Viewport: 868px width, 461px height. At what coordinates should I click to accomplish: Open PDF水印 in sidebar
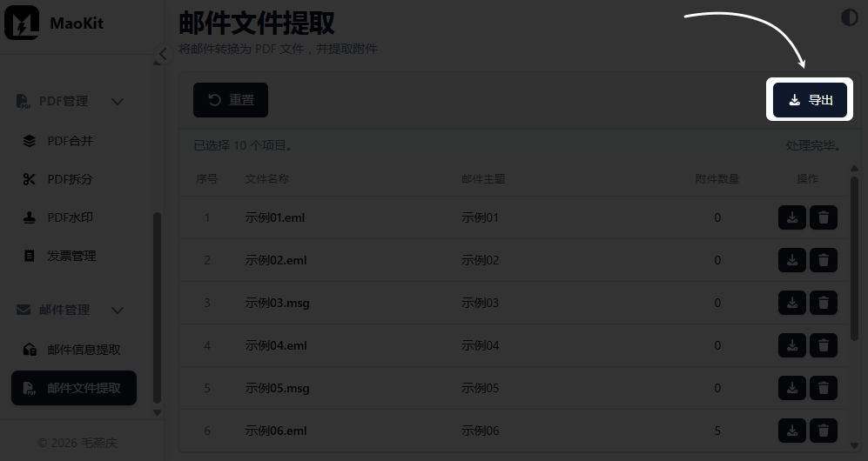coord(70,217)
